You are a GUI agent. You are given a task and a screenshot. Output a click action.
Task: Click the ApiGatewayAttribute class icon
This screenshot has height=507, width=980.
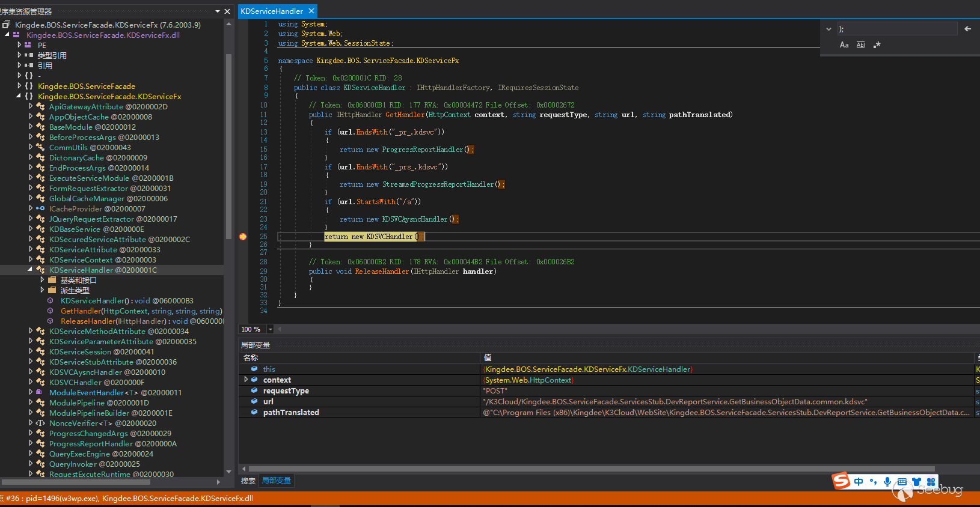click(40, 106)
